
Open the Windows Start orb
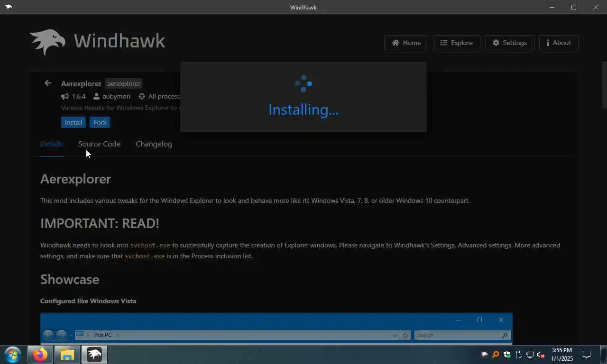[x=13, y=355]
